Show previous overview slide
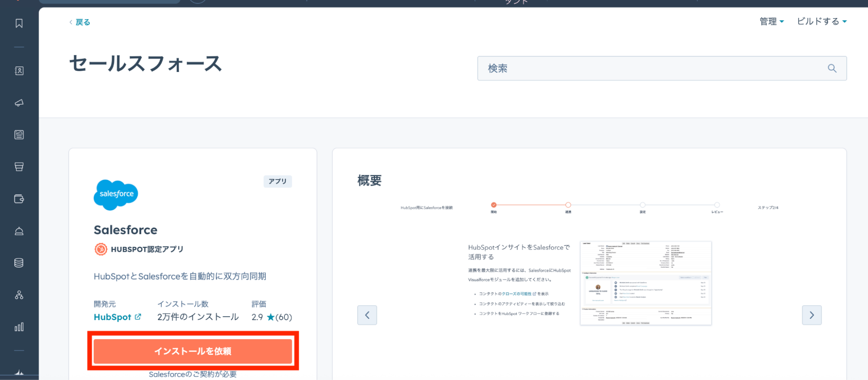Image resolution: width=868 pixels, height=380 pixels. coord(367,315)
